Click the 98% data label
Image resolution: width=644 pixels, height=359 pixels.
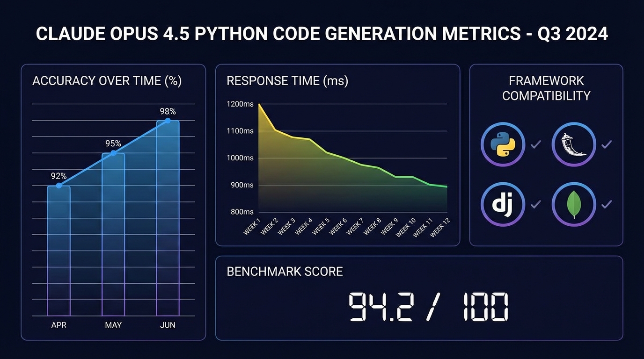[x=168, y=111]
